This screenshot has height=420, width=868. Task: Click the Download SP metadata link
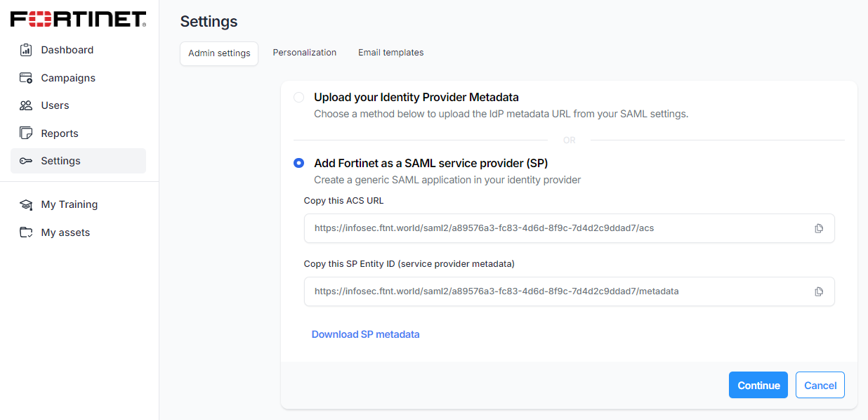pos(365,334)
